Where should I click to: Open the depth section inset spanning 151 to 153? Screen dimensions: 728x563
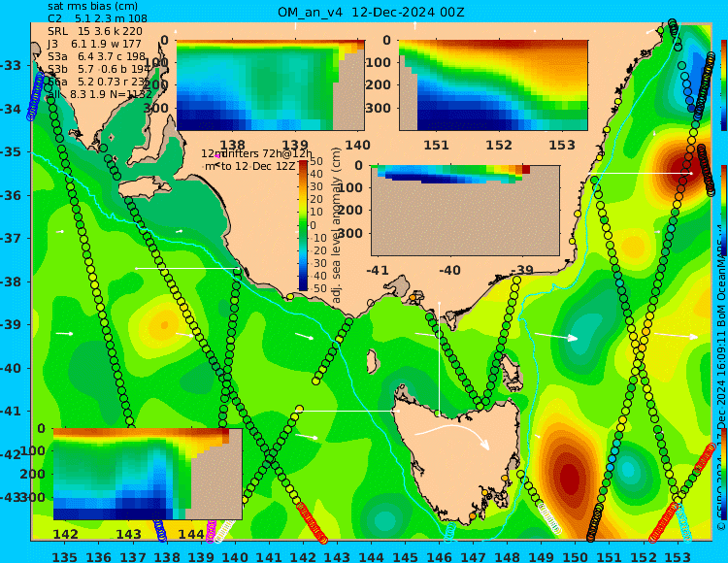[x=493, y=85]
